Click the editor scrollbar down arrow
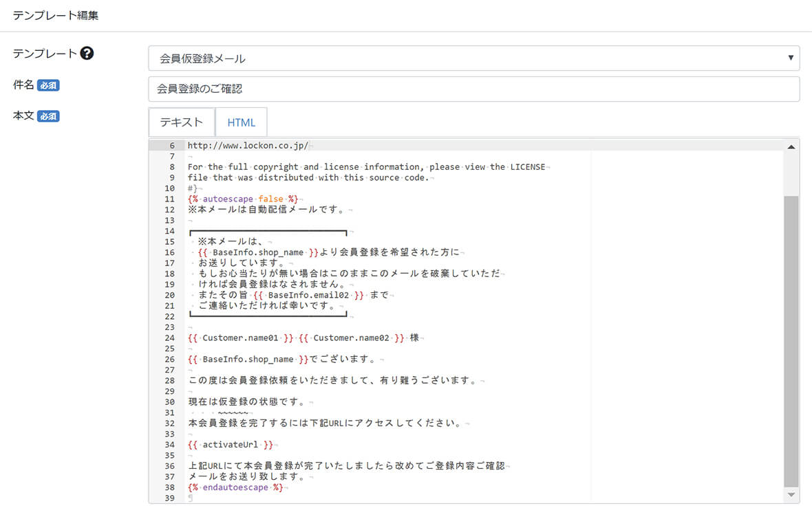812x528 pixels. [x=791, y=495]
